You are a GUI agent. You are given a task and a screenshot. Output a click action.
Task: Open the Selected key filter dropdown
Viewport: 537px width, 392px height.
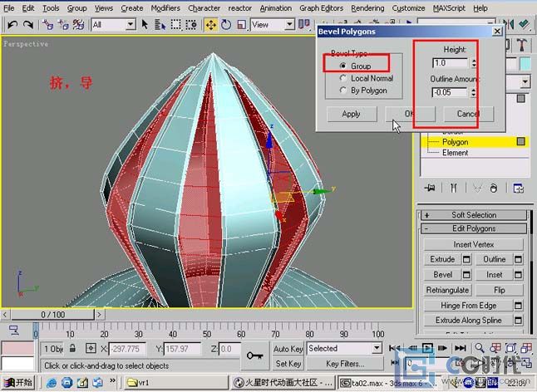(x=377, y=349)
